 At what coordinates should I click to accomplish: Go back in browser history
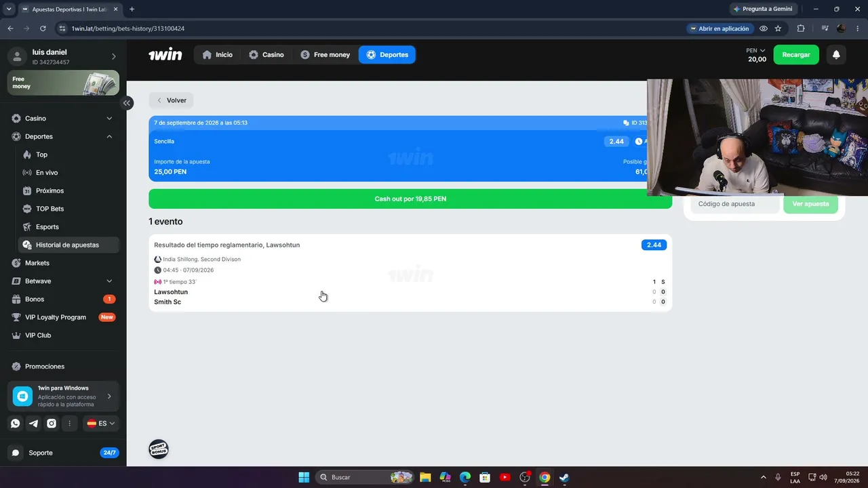[x=10, y=28]
